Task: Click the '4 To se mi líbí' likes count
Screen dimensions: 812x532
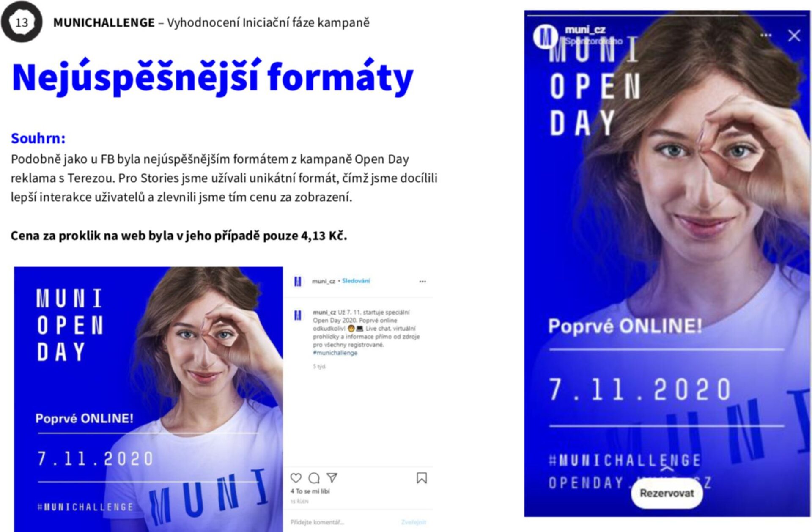Action: point(310,491)
